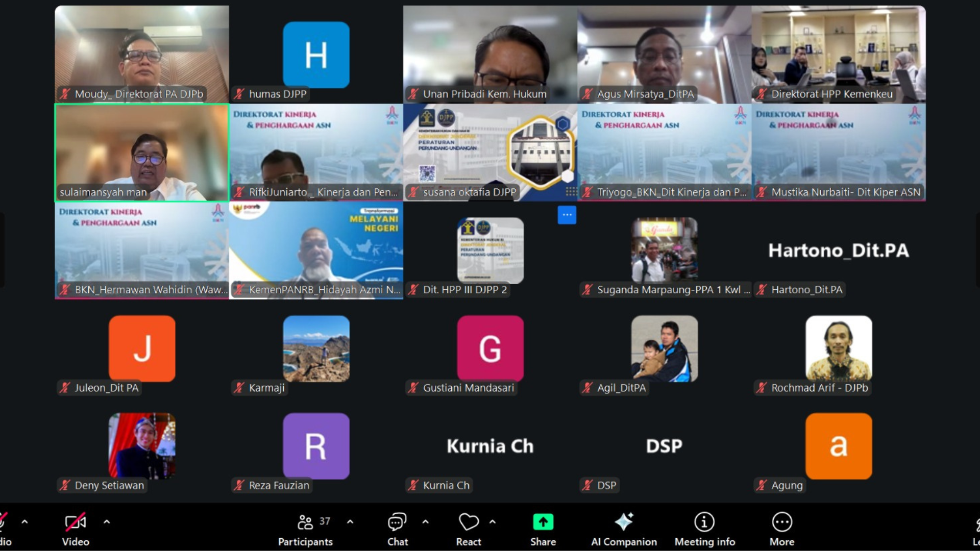The image size is (980, 551).
Task: Expand the React options caret
Action: click(493, 522)
